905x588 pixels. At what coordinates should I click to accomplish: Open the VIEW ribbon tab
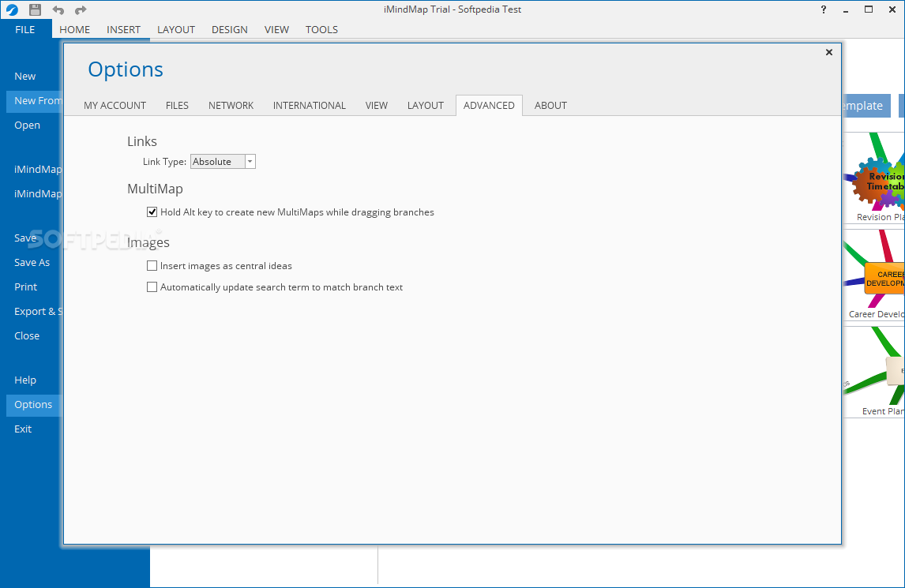276,29
